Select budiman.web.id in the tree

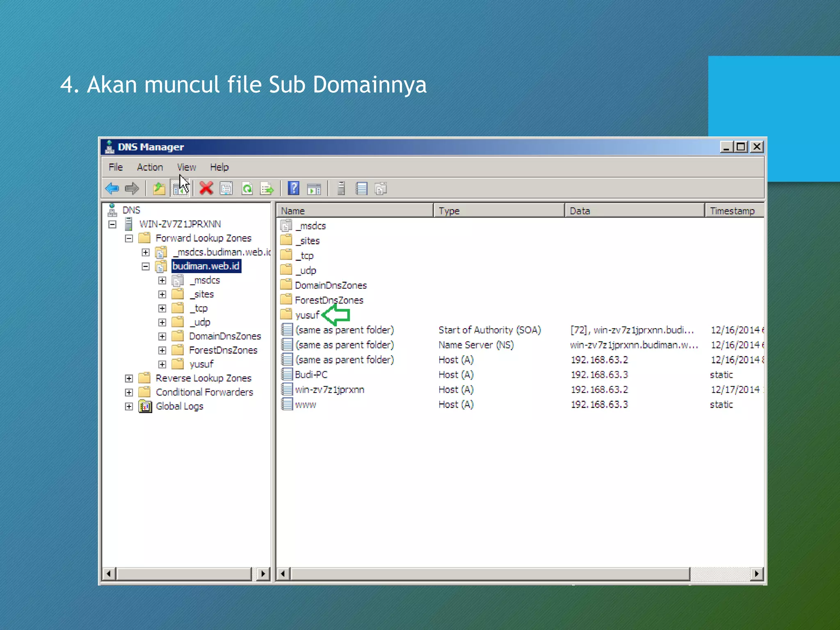click(x=206, y=266)
